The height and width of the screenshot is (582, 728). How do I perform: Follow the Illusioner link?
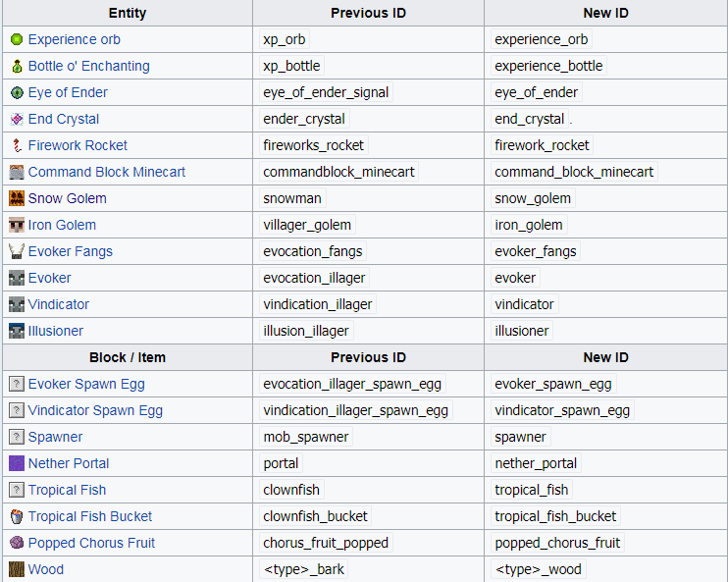(x=55, y=331)
